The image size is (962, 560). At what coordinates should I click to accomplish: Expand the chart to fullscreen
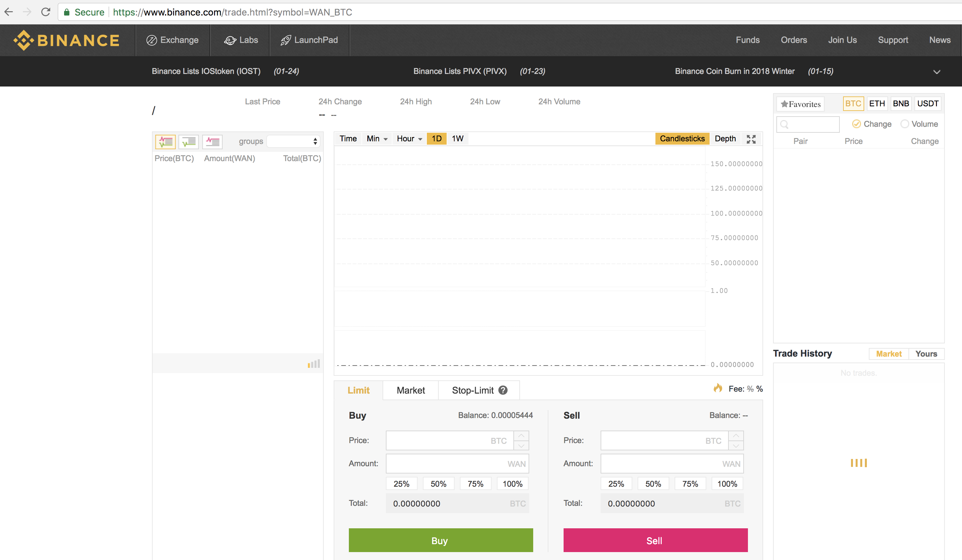(751, 139)
